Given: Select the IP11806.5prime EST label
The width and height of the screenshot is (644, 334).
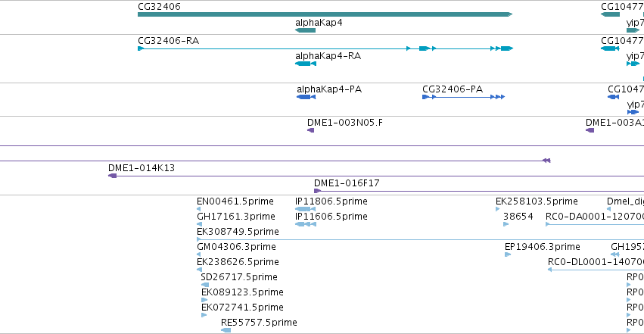Looking at the screenshot, I should (x=331, y=201).
